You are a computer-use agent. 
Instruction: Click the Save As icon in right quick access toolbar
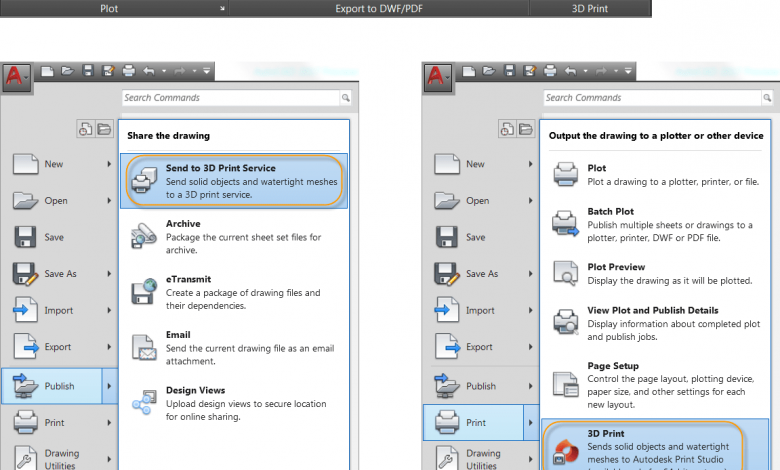point(529,71)
